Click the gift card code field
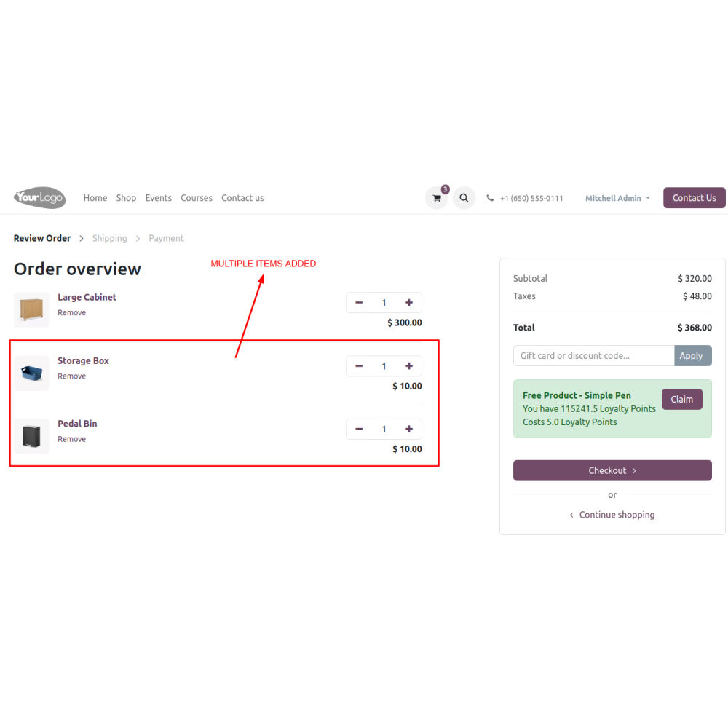728x728 pixels. [593, 356]
